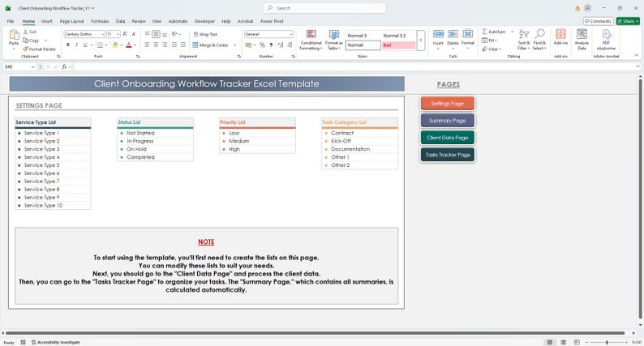Toggle Italic formatting
644x346 pixels.
coord(76,45)
